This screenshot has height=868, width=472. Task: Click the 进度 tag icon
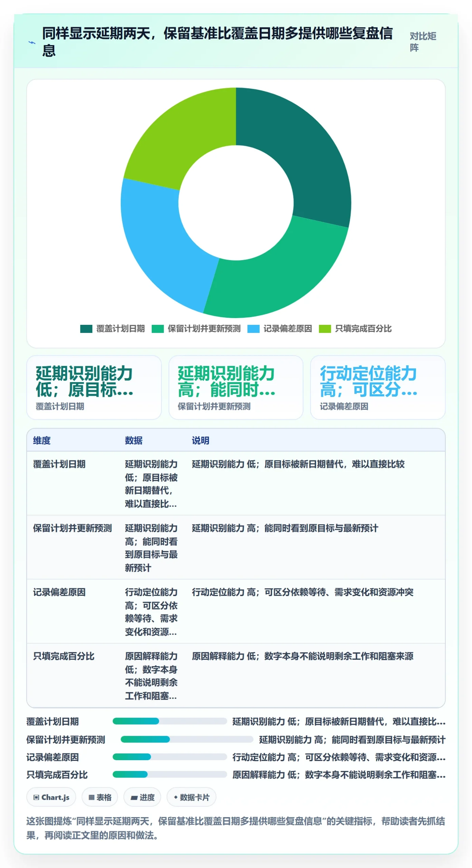click(134, 797)
